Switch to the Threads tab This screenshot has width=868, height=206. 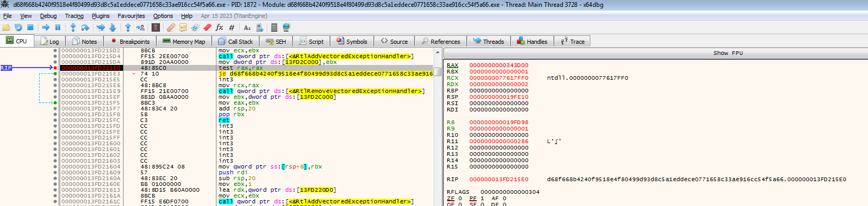pos(489,41)
